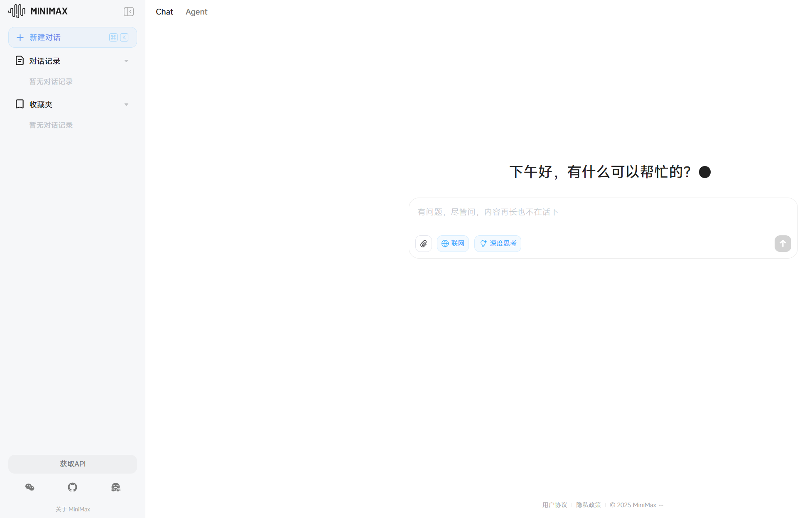Toggle 联网 web search option
This screenshot has height=518, width=812.
(453, 244)
